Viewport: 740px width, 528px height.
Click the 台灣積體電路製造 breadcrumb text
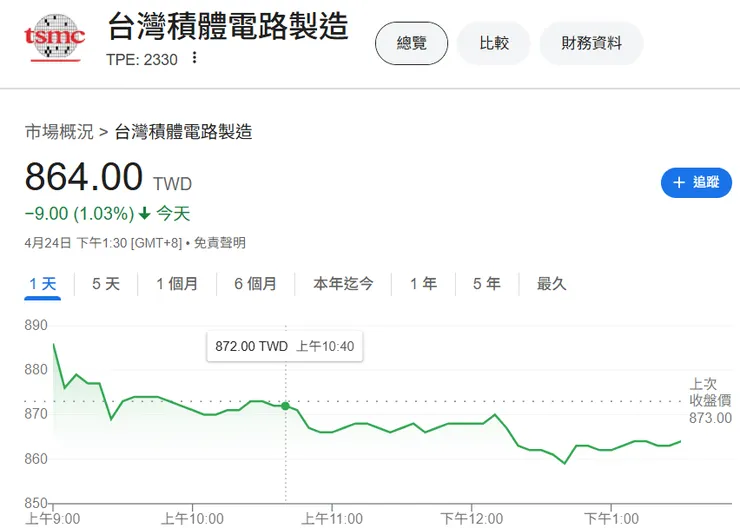coord(183,132)
